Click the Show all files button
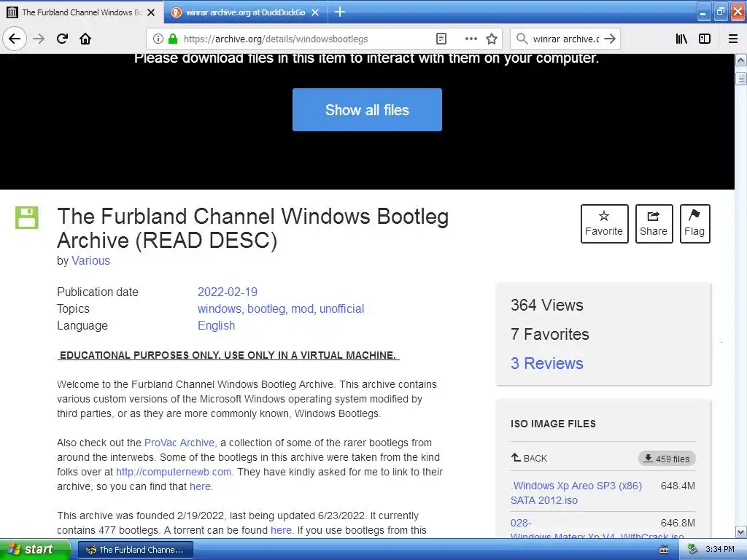The width and height of the screenshot is (747, 560). click(367, 109)
